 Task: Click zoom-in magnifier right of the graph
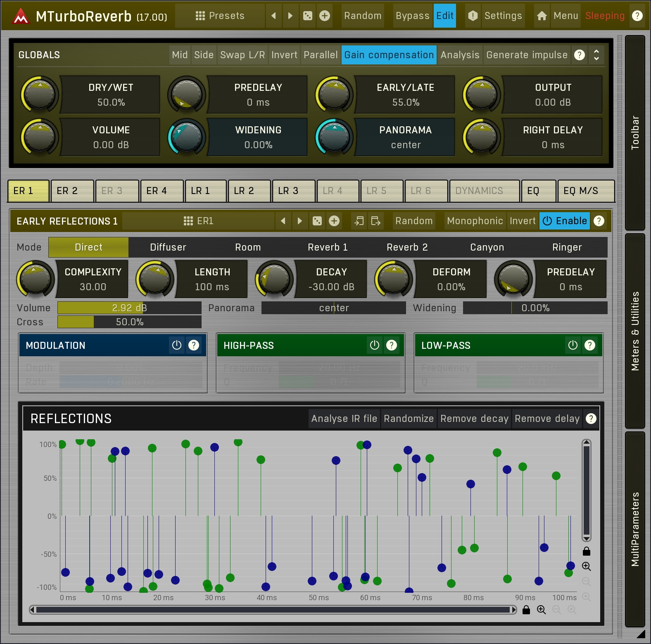(x=586, y=566)
